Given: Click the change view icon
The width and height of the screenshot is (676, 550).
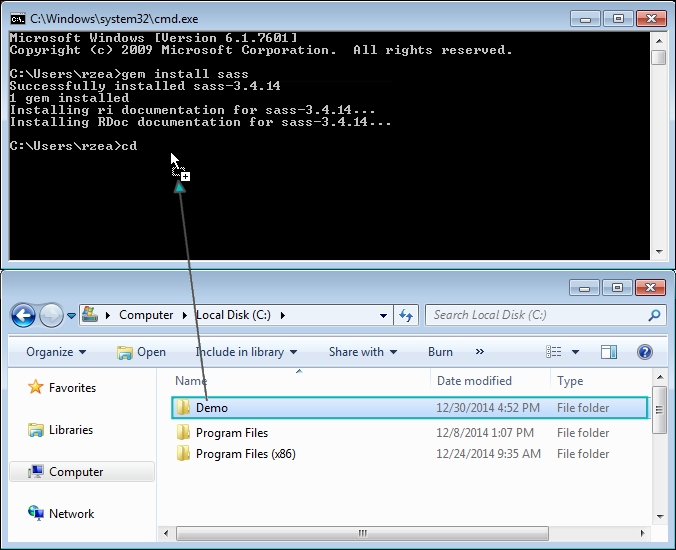Looking at the screenshot, I should click(554, 352).
